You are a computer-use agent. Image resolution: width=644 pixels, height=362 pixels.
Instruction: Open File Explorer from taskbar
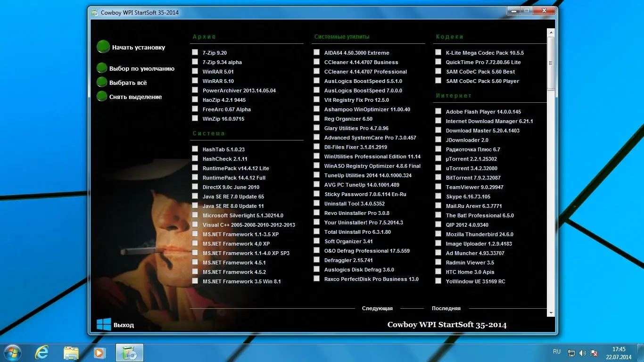[71, 353]
